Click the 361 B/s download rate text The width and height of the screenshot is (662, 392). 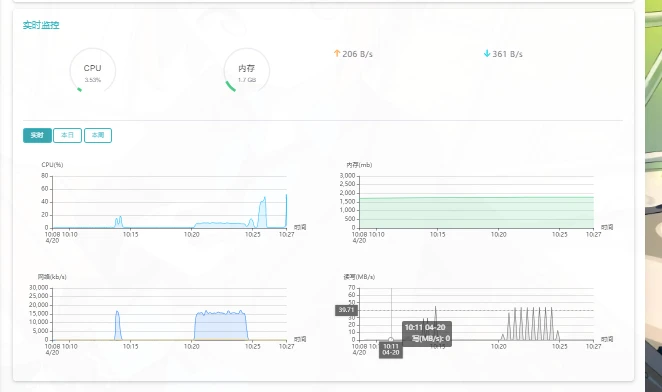pos(507,54)
